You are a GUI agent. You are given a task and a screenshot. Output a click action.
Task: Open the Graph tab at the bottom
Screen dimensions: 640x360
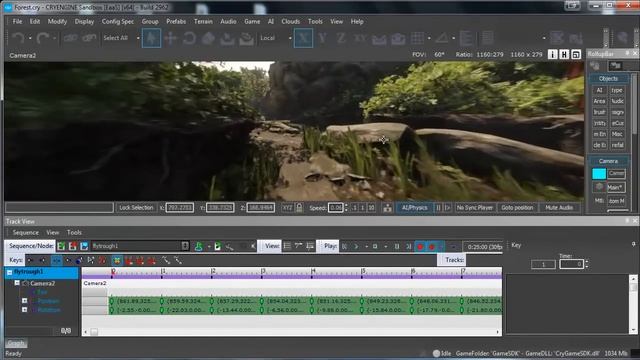16,343
